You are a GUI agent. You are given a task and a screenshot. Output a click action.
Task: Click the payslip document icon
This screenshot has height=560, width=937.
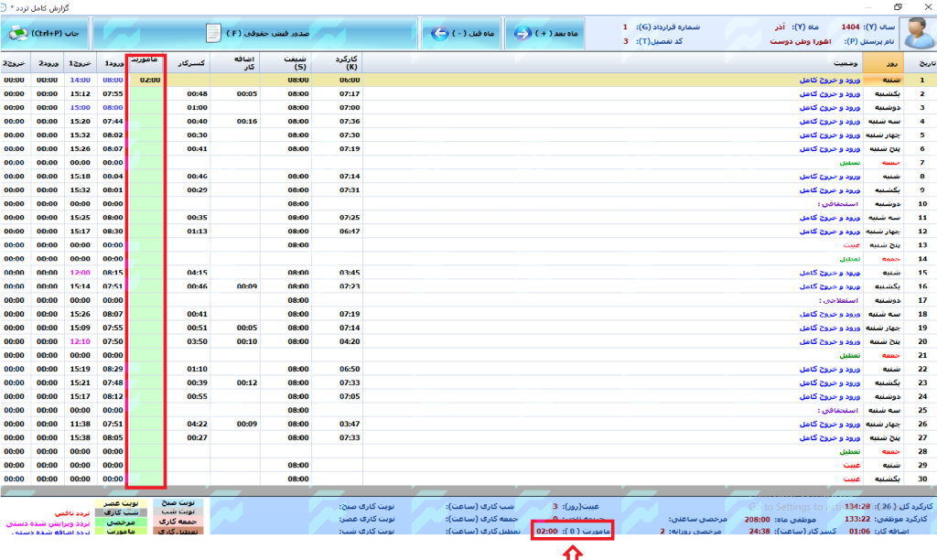click(x=211, y=34)
